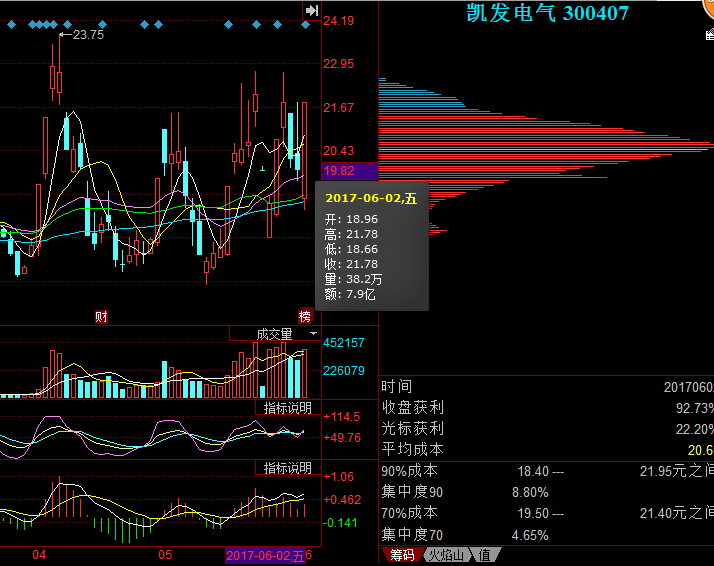Click the 榜 marker below the candlestick chart
Viewport: 714px width, 566px height.
click(x=305, y=316)
